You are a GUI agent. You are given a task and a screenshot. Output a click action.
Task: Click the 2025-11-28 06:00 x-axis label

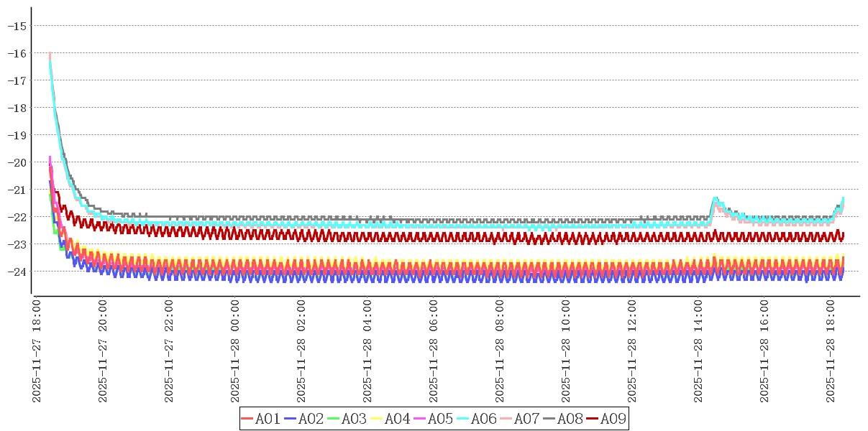tap(434, 351)
